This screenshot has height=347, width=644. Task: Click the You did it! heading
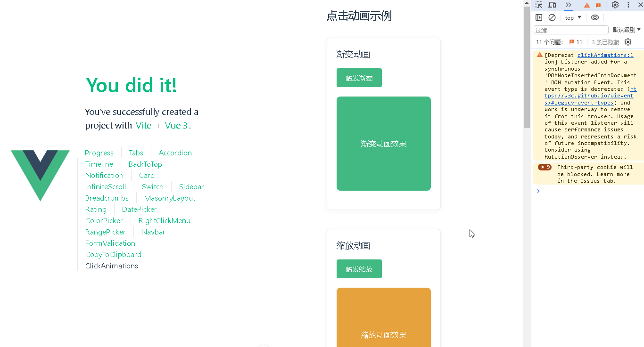tap(132, 85)
